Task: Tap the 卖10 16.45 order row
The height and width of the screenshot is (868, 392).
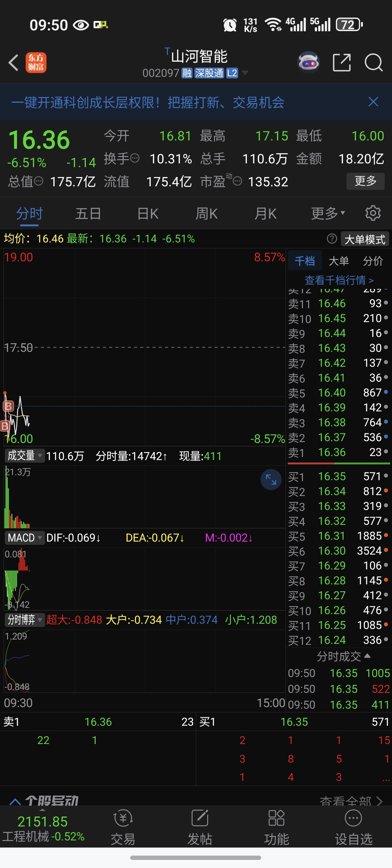Action: click(x=338, y=318)
